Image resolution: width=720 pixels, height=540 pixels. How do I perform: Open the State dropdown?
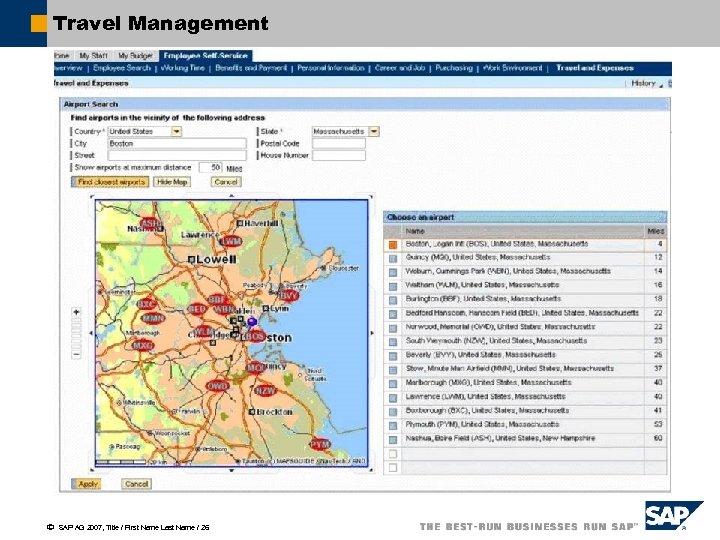[x=374, y=131]
